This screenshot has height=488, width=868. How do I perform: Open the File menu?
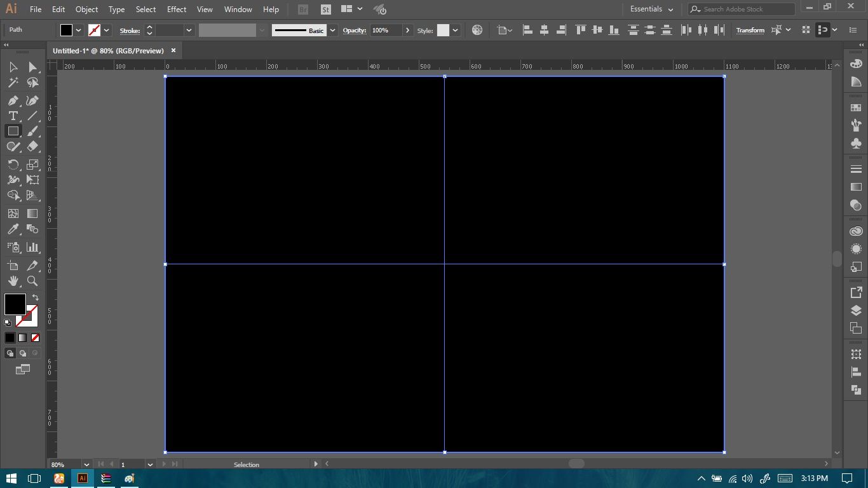click(x=36, y=10)
